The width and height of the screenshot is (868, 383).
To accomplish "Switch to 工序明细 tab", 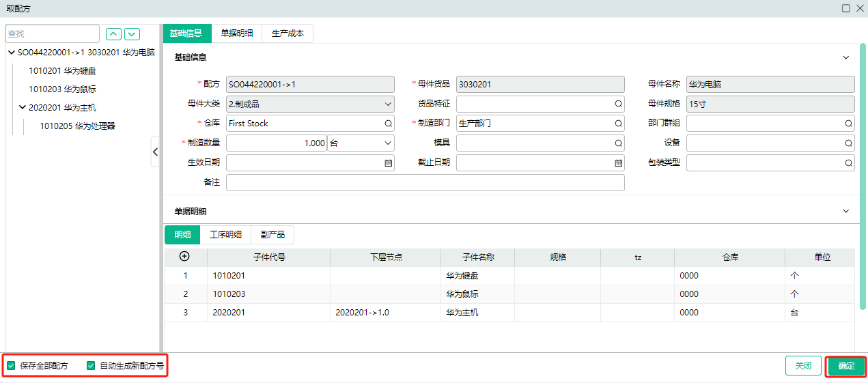I will pyautogui.click(x=225, y=235).
